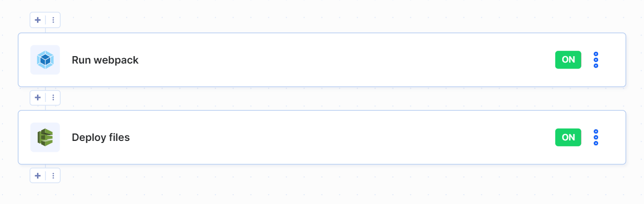Select the Run webpack action card
644x204 pixels.
(322, 60)
